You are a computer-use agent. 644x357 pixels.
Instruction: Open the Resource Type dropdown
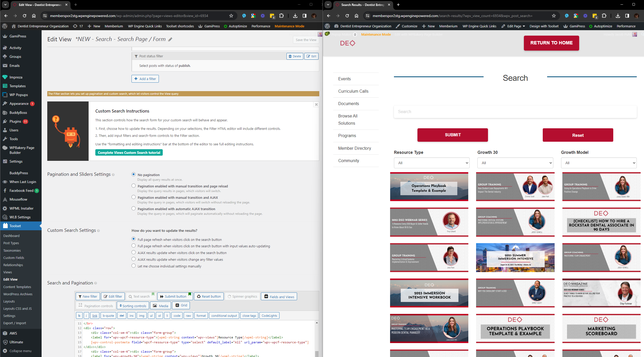tap(431, 163)
